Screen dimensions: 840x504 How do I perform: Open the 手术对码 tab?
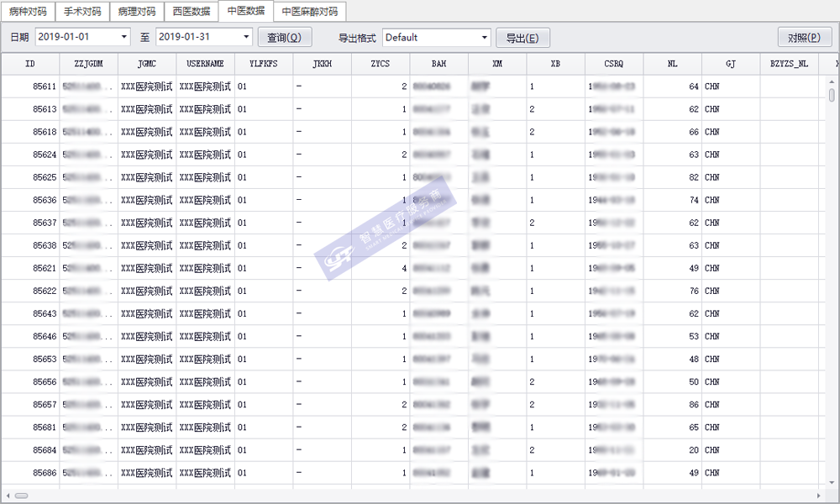(81, 12)
